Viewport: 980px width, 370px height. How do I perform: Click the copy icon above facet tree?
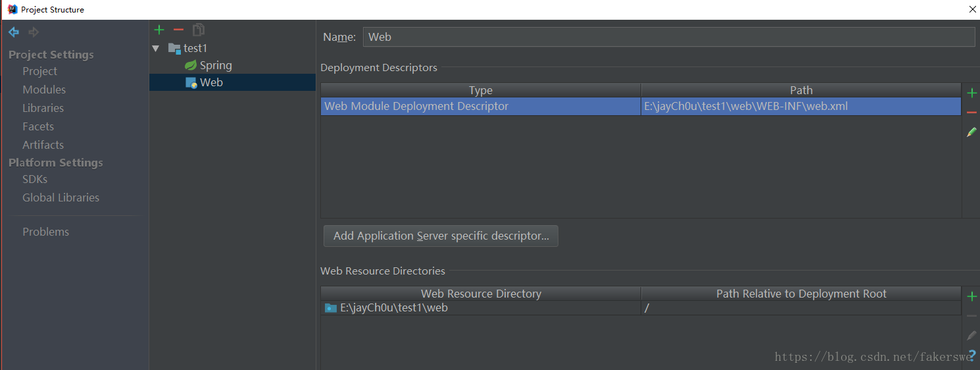tap(198, 30)
